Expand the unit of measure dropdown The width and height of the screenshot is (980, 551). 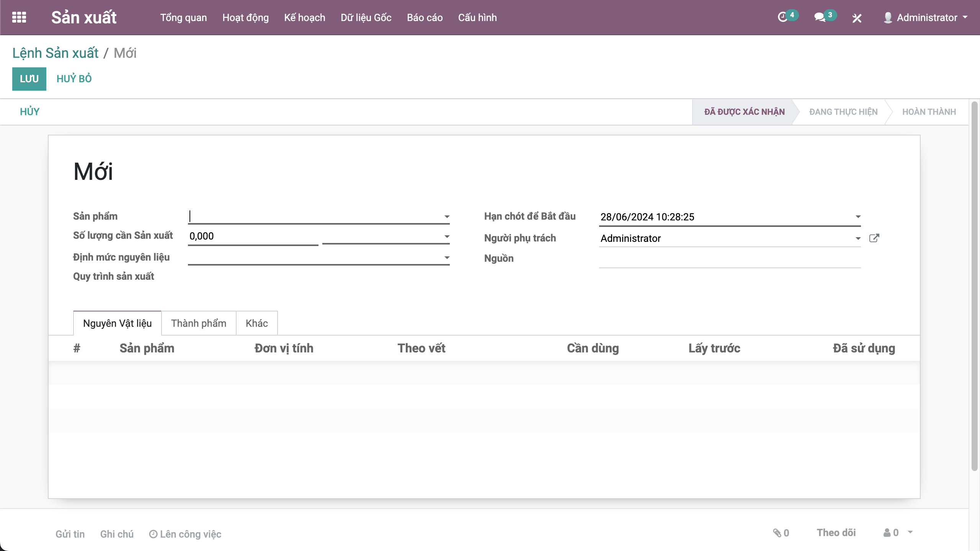(x=447, y=236)
